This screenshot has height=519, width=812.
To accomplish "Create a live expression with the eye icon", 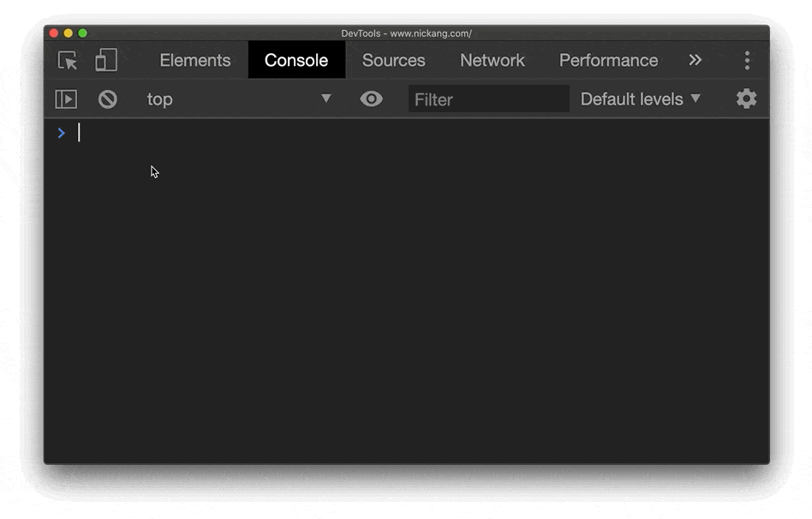I will point(371,98).
